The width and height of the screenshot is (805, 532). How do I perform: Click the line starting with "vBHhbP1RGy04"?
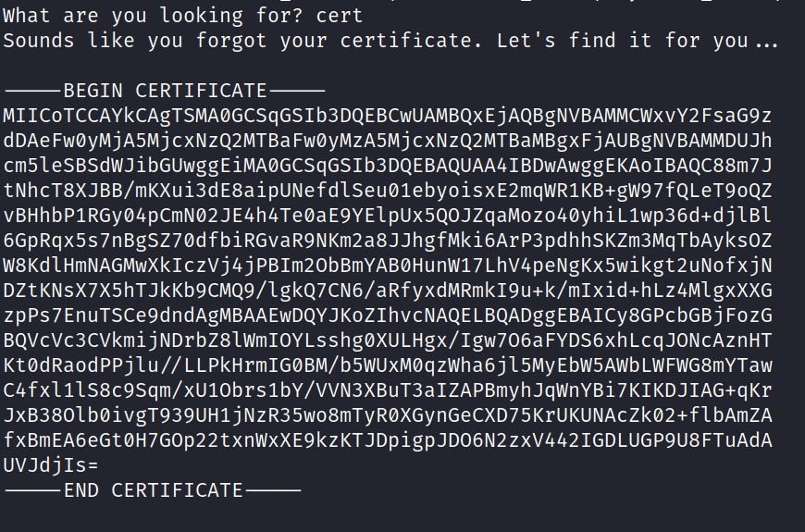pyautogui.click(x=387, y=216)
